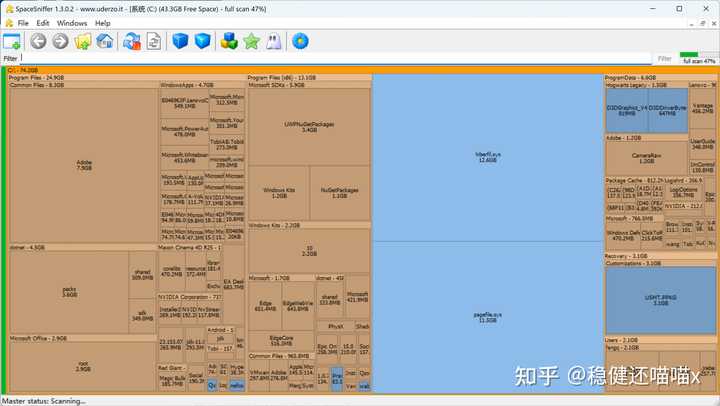
Task: Click the blue Donate flower icon
Action: tap(300, 41)
